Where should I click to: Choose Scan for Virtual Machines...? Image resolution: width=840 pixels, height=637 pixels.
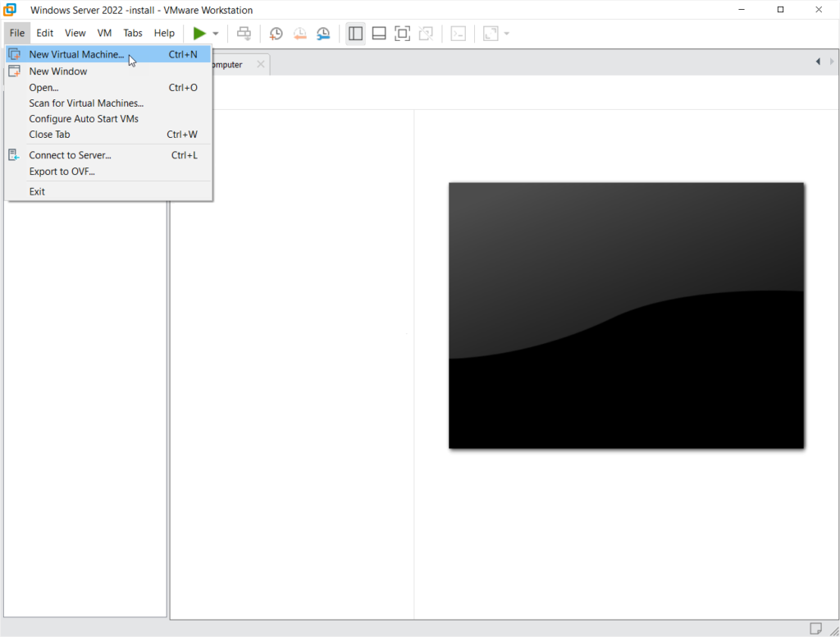click(108, 103)
